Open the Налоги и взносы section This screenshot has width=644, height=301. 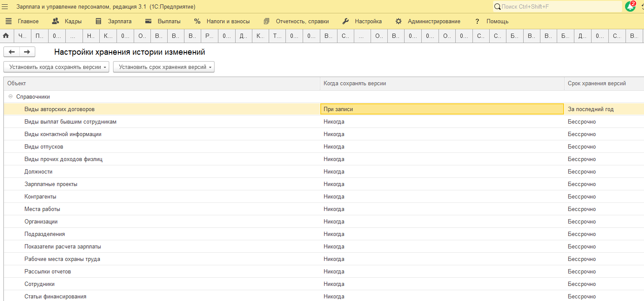[x=222, y=21]
